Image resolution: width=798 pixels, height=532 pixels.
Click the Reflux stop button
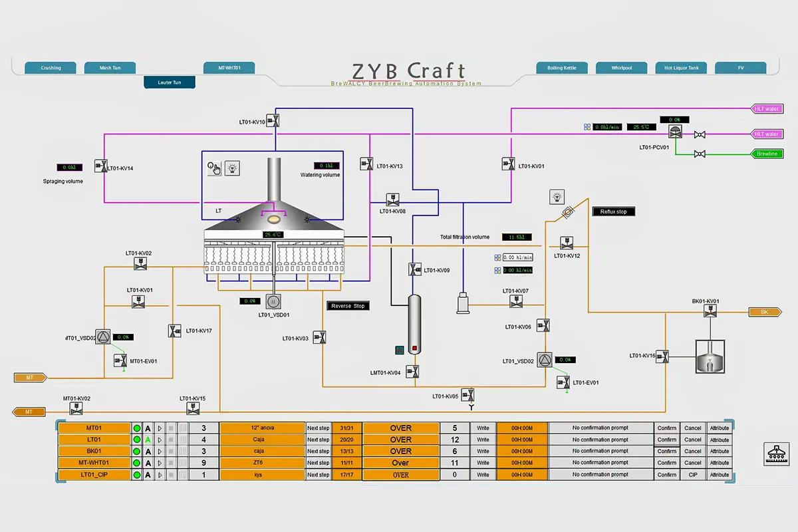(614, 211)
